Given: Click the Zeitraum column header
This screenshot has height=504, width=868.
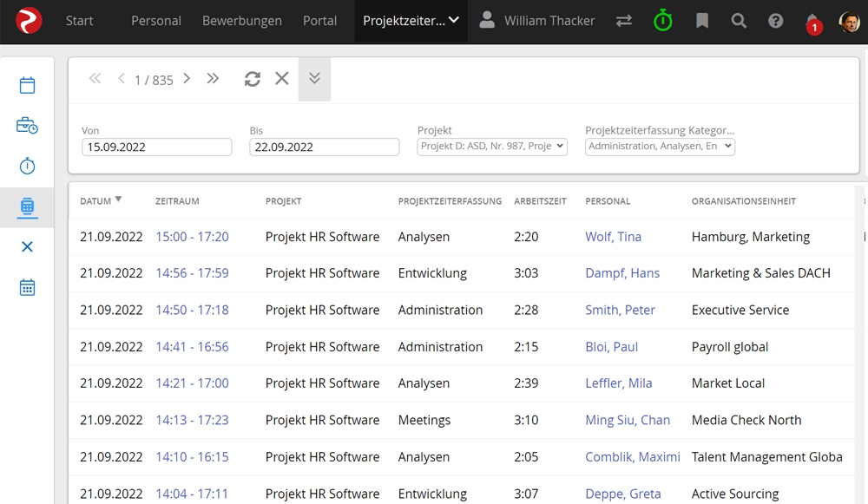Looking at the screenshot, I should [x=177, y=201].
